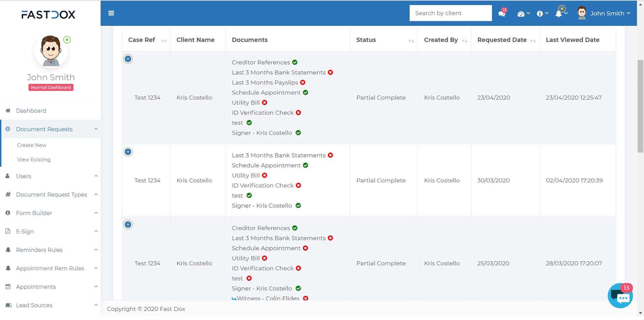Viewport: 644px width, 320px height.
Task: Click the Create New link under Document Requests
Action: click(31, 145)
